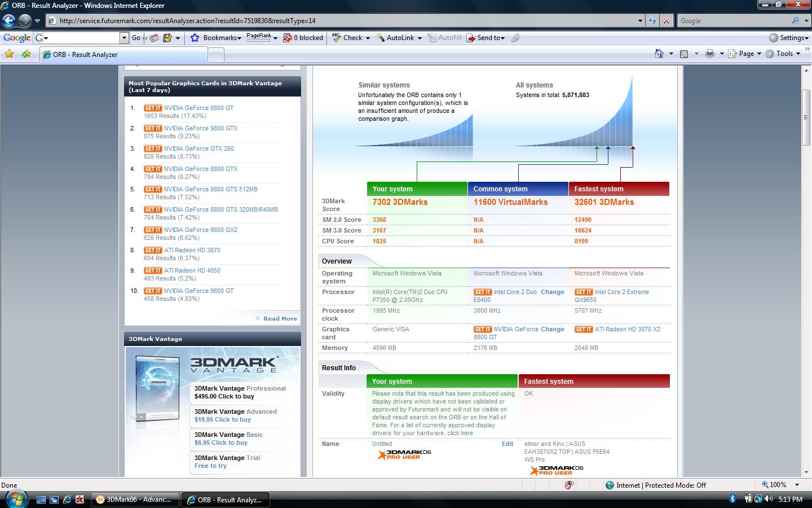Click 3DMark Vantage Trial 'Free to try'

pyautogui.click(x=210, y=466)
